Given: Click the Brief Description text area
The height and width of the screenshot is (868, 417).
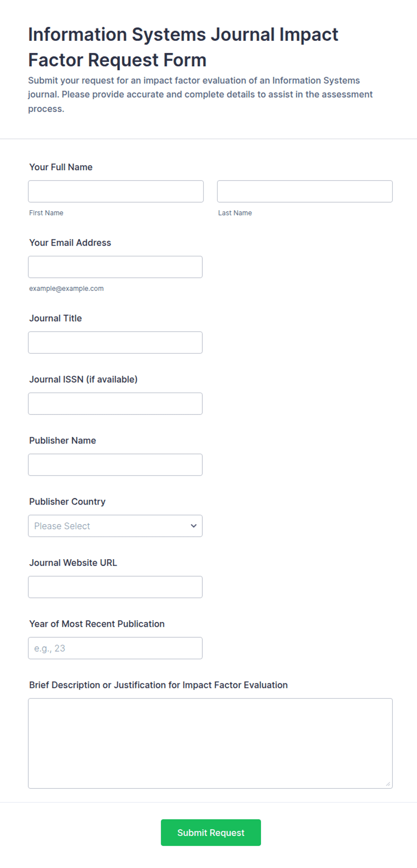Looking at the screenshot, I should tap(210, 743).
